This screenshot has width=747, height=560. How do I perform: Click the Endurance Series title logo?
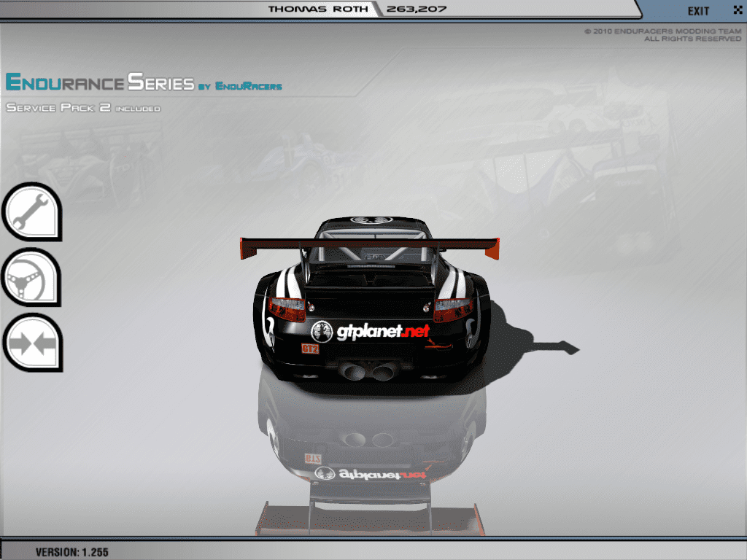click(144, 82)
